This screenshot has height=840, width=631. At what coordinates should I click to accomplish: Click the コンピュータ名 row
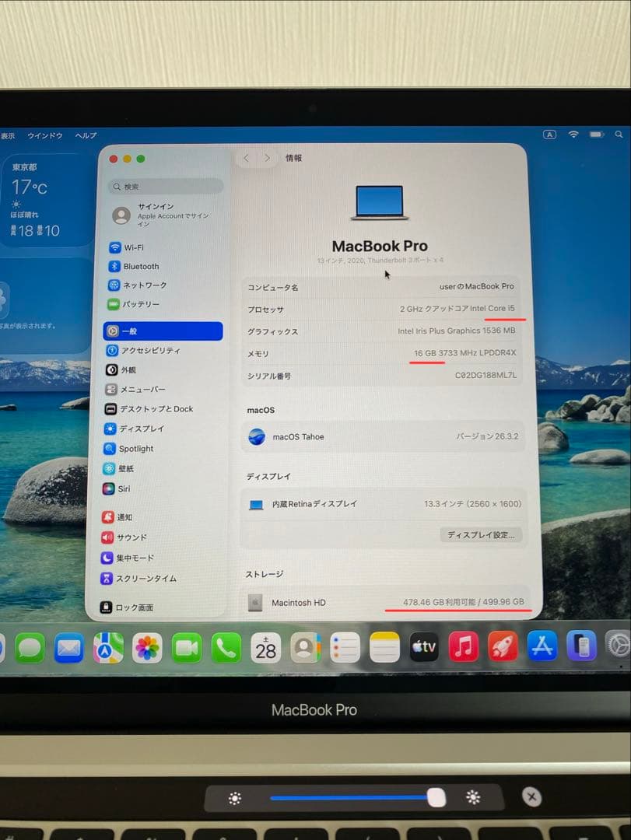(x=380, y=287)
